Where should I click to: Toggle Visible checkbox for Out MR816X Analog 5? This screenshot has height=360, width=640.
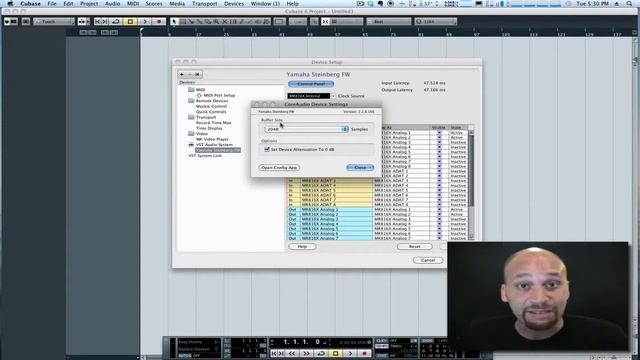pyautogui.click(x=439, y=229)
